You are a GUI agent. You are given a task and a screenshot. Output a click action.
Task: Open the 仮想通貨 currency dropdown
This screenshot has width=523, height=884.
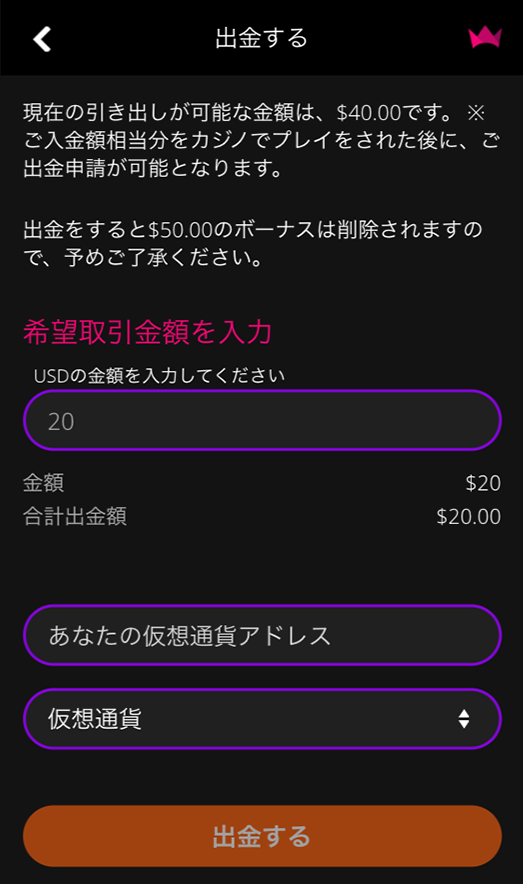[262, 719]
